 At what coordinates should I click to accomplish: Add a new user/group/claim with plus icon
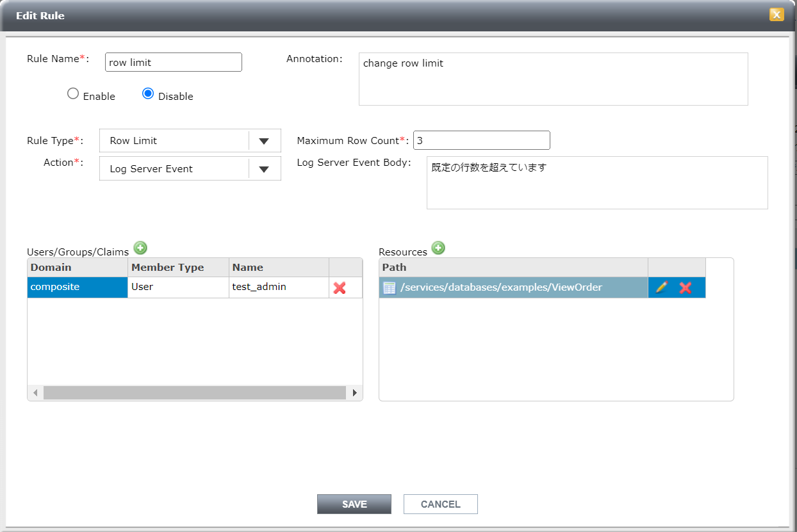140,248
